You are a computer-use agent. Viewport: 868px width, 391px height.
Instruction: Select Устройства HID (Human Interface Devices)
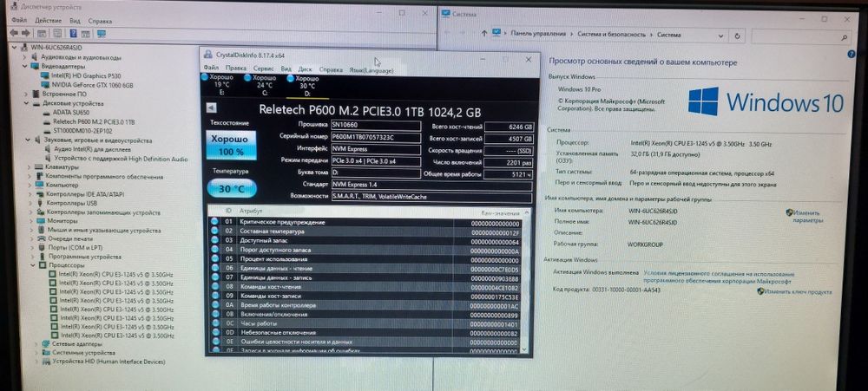pyautogui.click(x=109, y=362)
